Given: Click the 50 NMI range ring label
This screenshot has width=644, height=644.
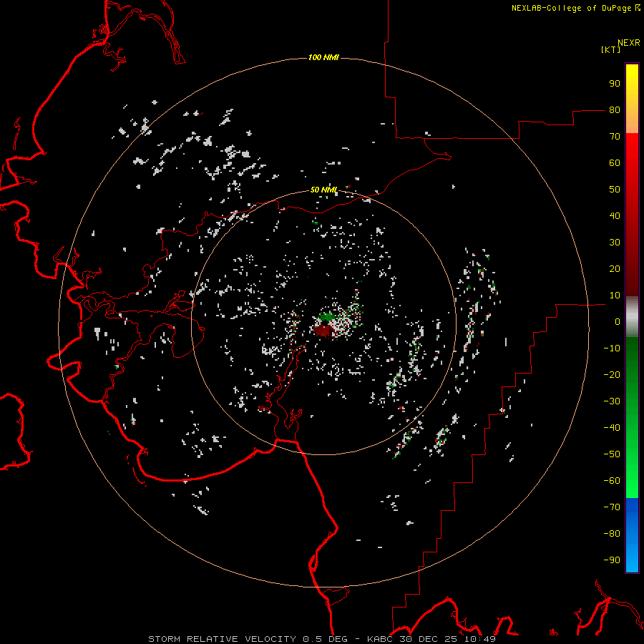Looking at the screenshot, I should pyautogui.click(x=323, y=190).
